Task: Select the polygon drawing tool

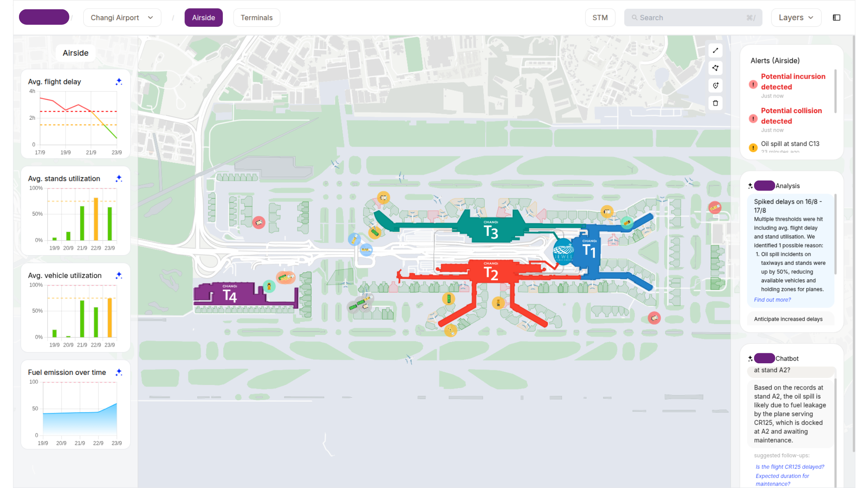Action: (715, 68)
